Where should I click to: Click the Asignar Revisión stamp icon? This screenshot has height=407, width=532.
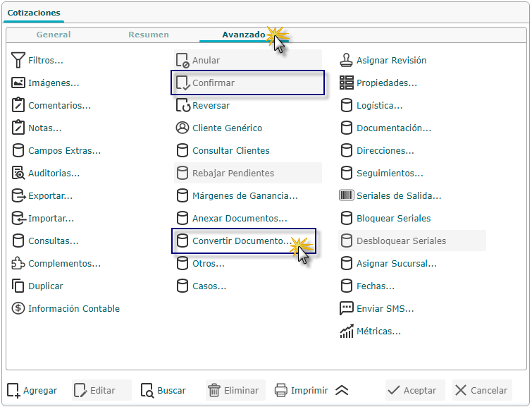[x=347, y=60]
